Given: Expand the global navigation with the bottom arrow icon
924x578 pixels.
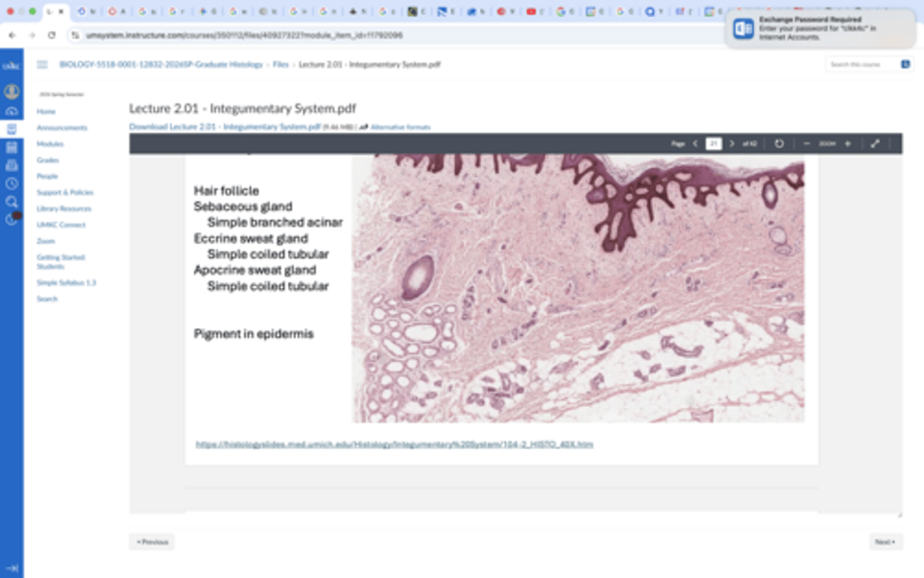Looking at the screenshot, I should [x=12, y=568].
